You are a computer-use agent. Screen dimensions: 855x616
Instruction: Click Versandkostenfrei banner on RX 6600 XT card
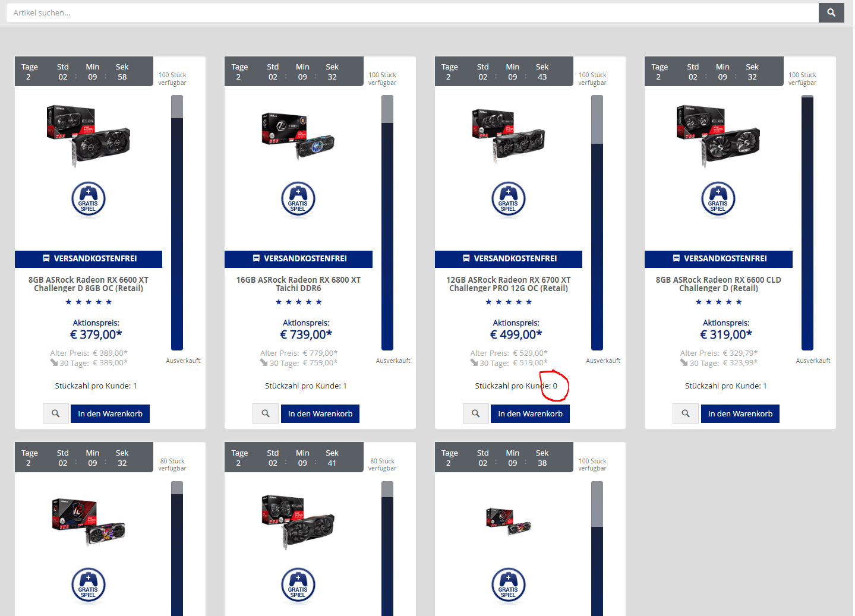(89, 259)
